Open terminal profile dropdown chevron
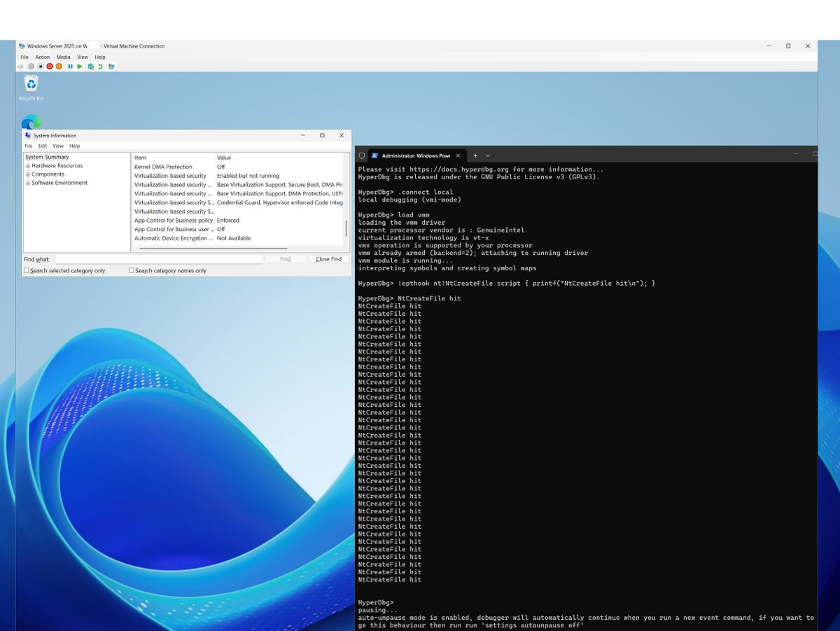 pos(488,155)
